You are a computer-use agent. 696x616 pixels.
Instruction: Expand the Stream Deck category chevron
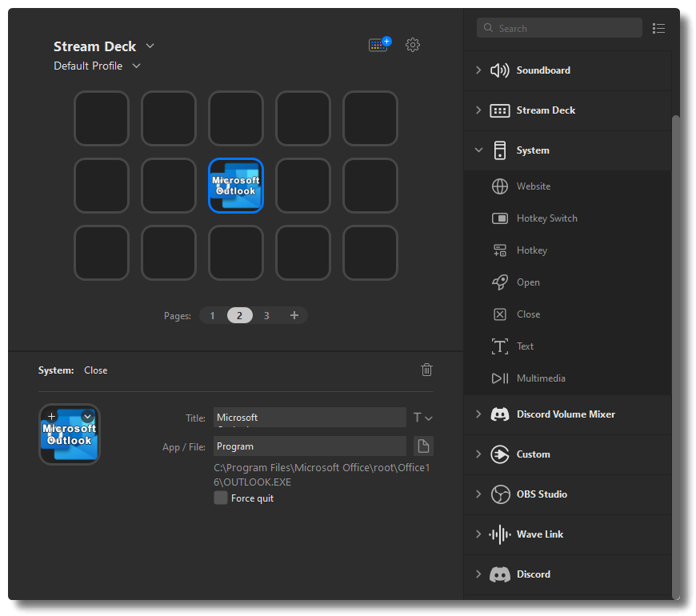coord(478,110)
